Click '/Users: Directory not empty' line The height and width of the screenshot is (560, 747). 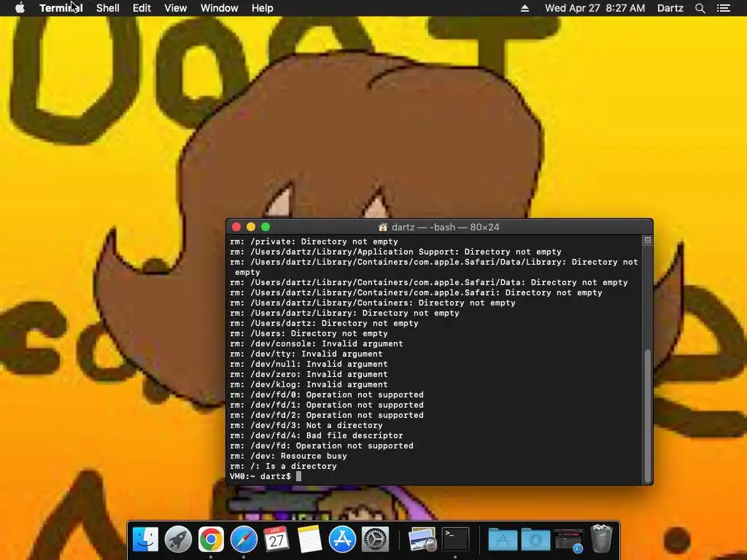tap(309, 333)
